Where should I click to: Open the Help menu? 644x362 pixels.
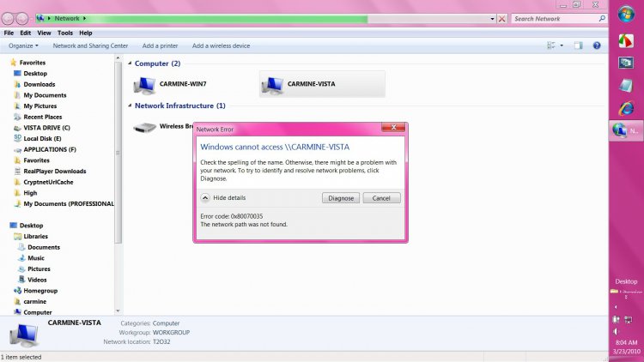point(85,33)
